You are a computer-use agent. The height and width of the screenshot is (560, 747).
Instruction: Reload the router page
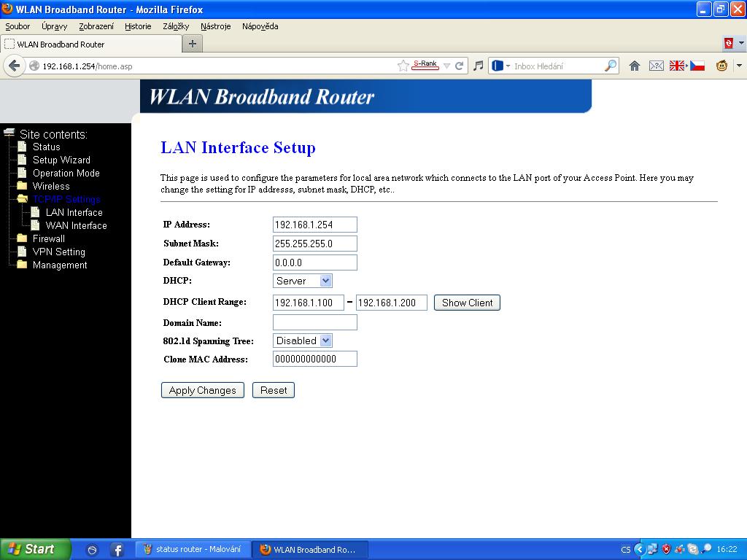click(460, 66)
